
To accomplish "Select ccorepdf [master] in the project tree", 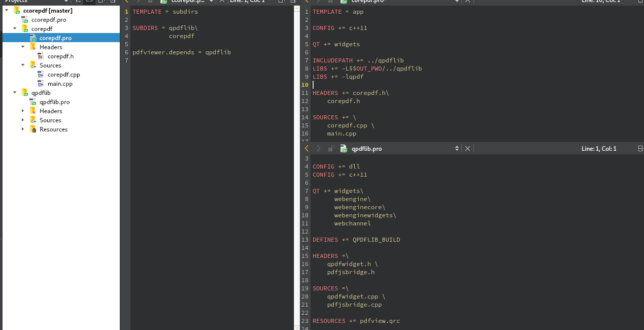I will (48, 11).
